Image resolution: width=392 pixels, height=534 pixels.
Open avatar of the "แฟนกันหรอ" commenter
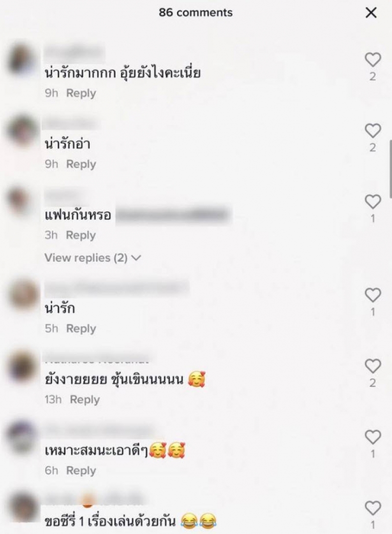coord(21,200)
